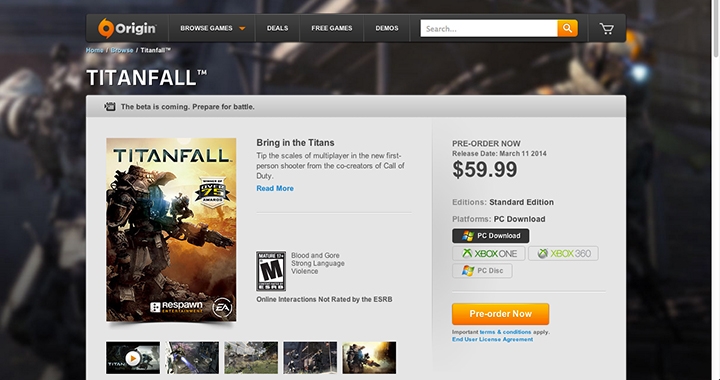
Task: Expand description with Read More link
Action: tap(275, 188)
